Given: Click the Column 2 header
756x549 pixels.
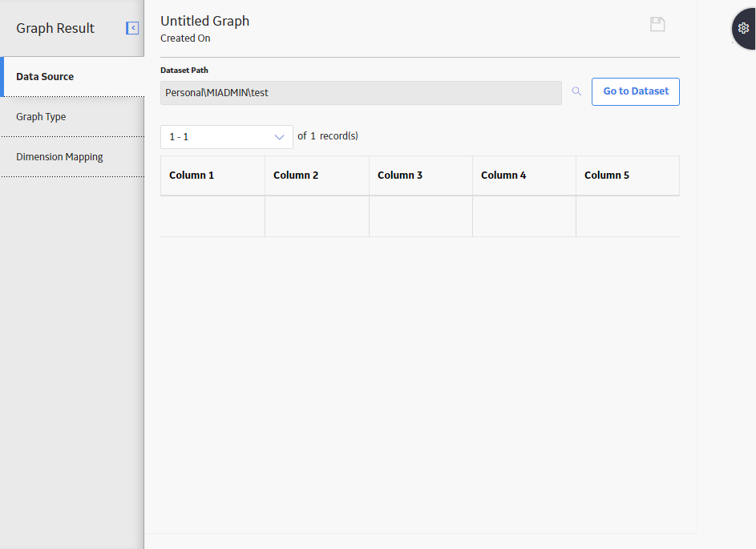Looking at the screenshot, I should pos(317,176).
